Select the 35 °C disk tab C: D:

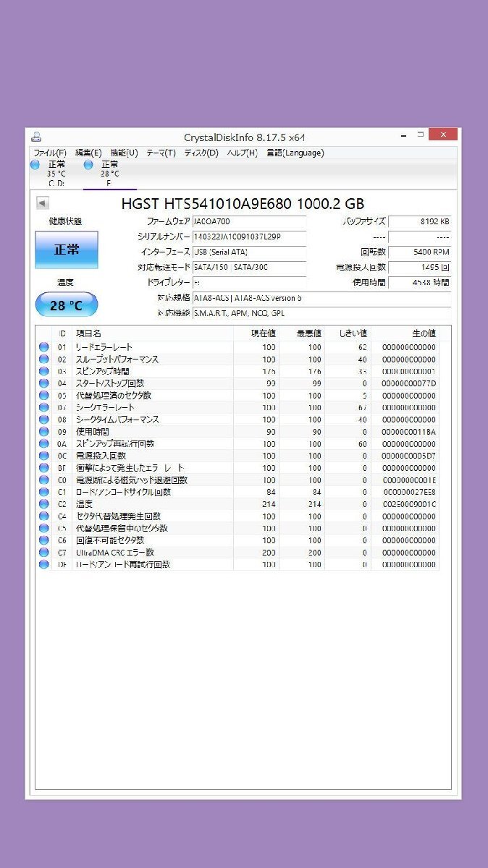click(x=56, y=174)
